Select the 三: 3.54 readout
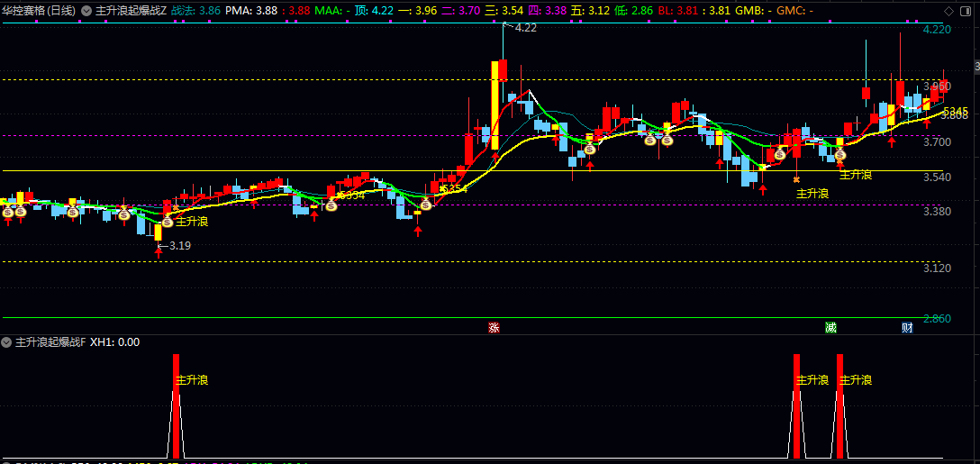Image resolution: width=980 pixels, height=464 pixels. click(x=504, y=11)
